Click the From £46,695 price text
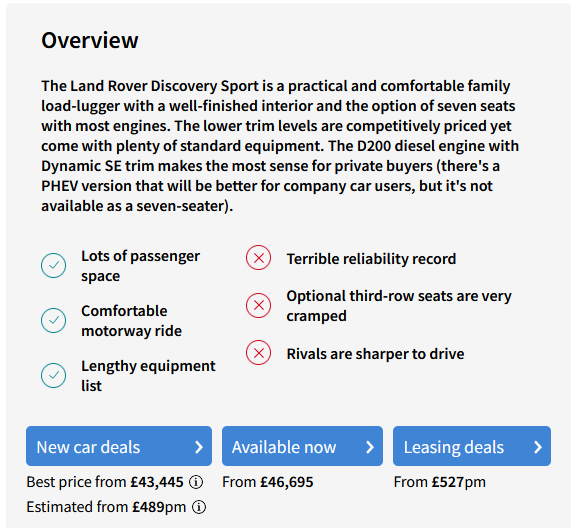 tap(268, 482)
